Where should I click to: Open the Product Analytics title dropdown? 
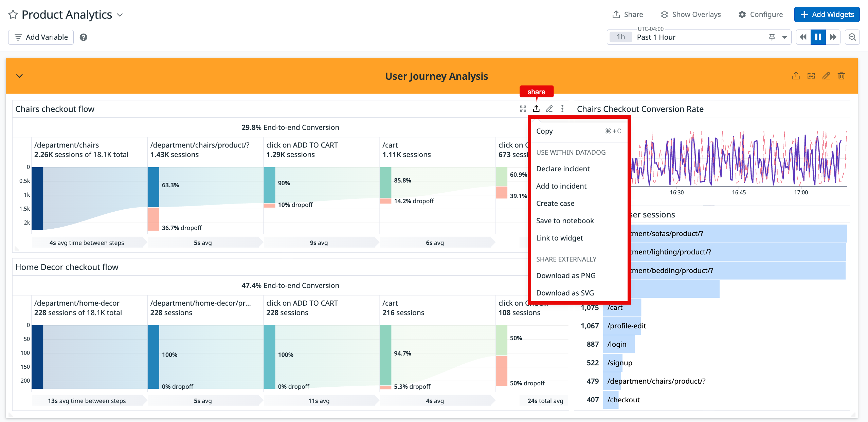(120, 15)
